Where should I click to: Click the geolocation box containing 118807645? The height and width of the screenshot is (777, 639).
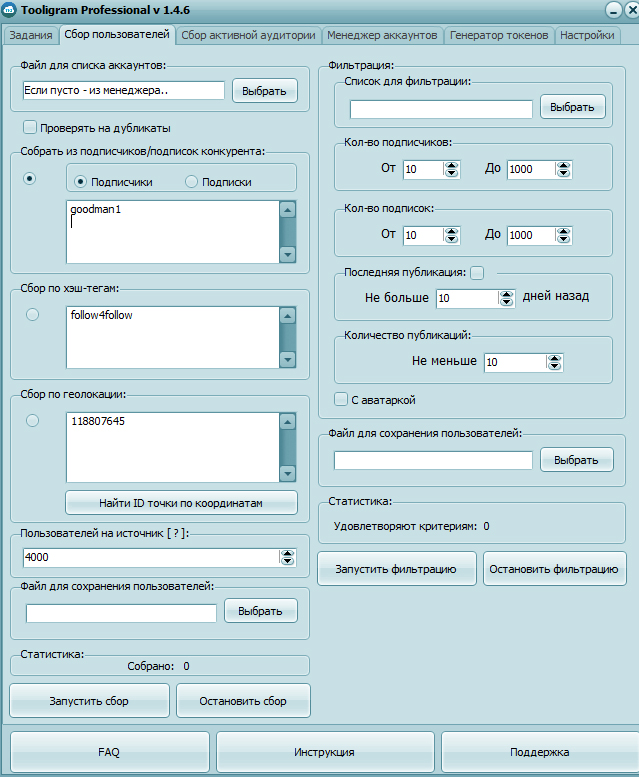point(173,447)
